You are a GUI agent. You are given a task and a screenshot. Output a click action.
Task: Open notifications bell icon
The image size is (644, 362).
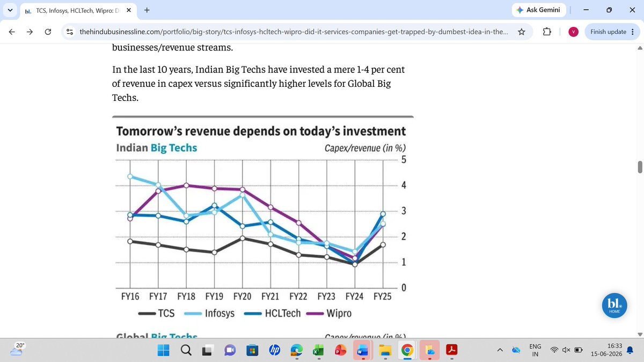[x=631, y=350]
